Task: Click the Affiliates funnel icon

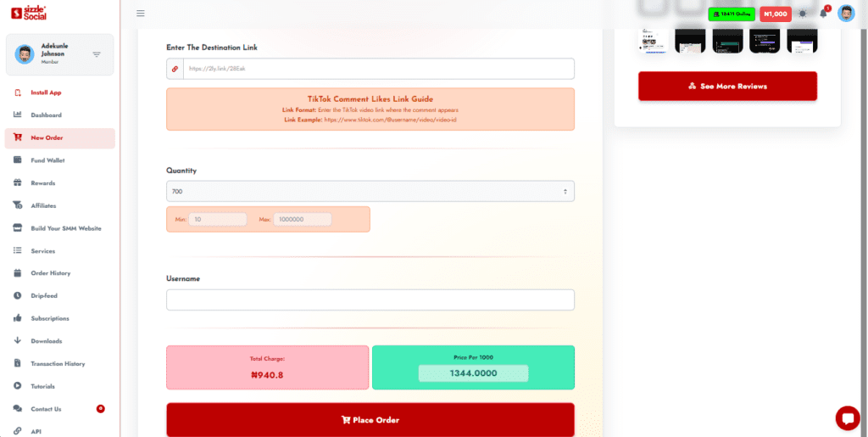Action: pos(18,205)
